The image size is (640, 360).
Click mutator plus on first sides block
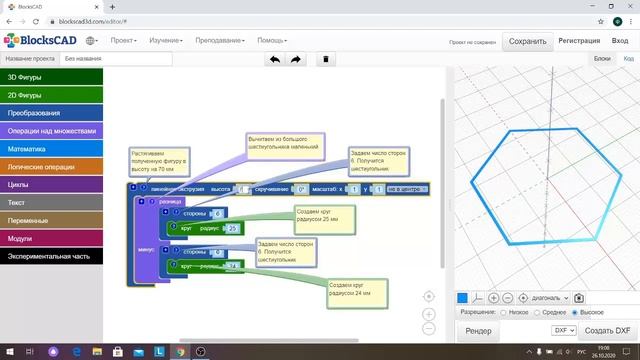[x=165, y=212]
